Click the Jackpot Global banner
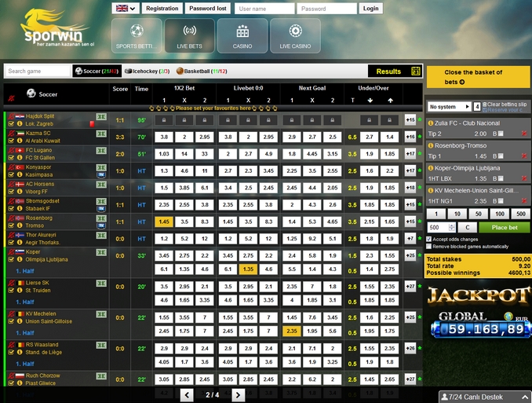This screenshot has height=403, width=532. (x=479, y=312)
